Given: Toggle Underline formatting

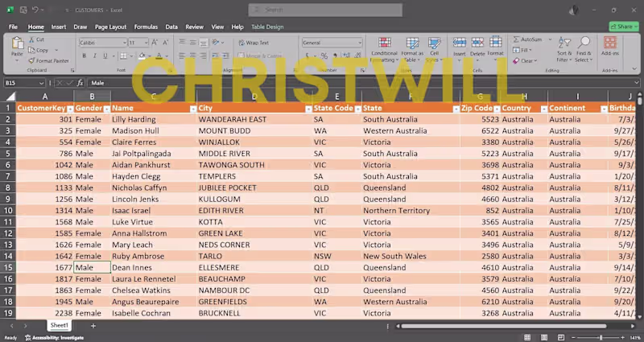Looking at the screenshot, I should [105, 56].
